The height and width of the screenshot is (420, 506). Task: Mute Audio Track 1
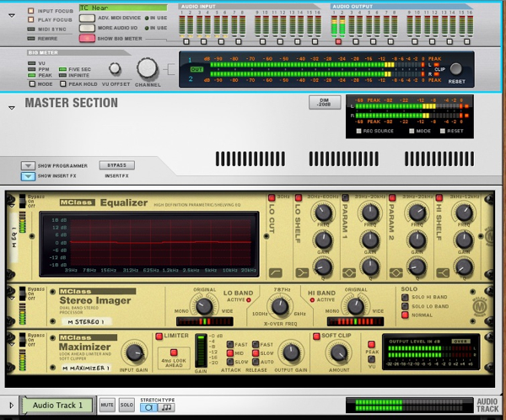pos(107,405)
